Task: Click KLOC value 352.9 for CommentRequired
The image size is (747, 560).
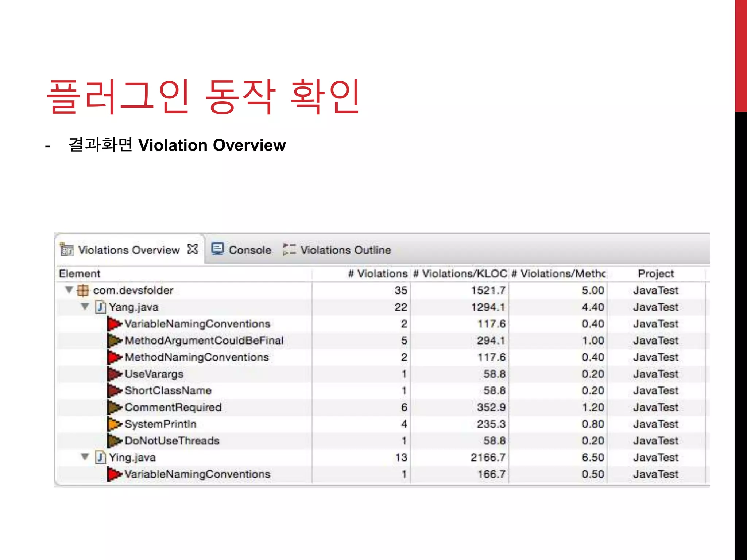Action: click(491, 407)
